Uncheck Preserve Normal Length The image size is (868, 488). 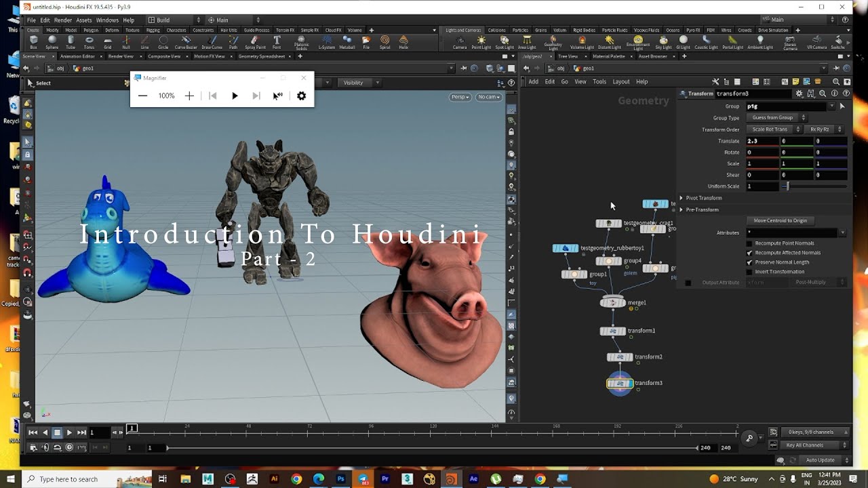(749, 262)
